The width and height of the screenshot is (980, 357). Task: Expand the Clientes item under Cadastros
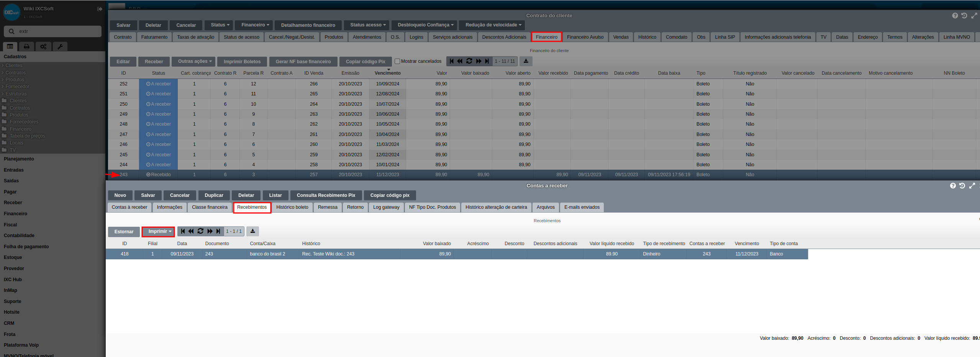click(x=14, y=66)
